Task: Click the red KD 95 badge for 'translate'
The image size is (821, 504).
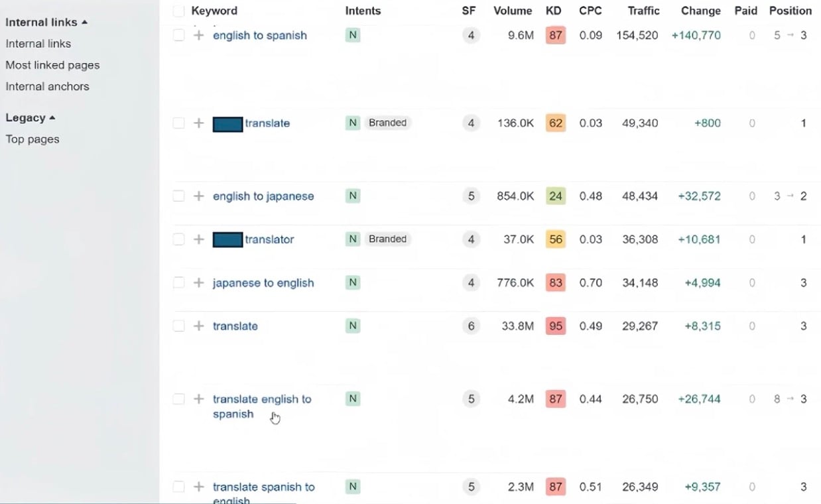Action: click(x=555, y=326)
